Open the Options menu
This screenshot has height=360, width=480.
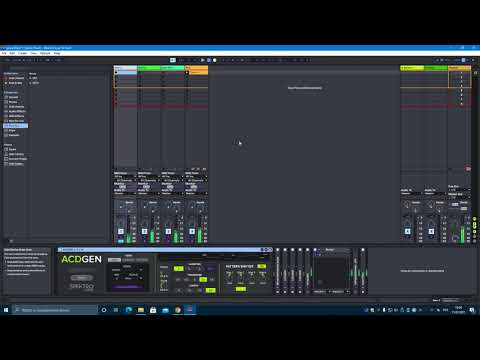(45, 53)
